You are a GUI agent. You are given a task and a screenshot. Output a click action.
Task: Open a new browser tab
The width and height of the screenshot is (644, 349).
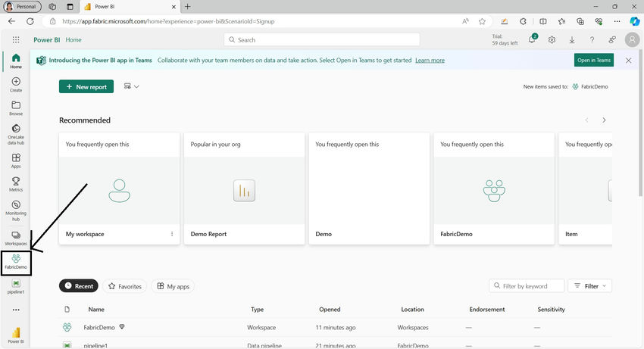pyautogui.click(x=187, y=7)
